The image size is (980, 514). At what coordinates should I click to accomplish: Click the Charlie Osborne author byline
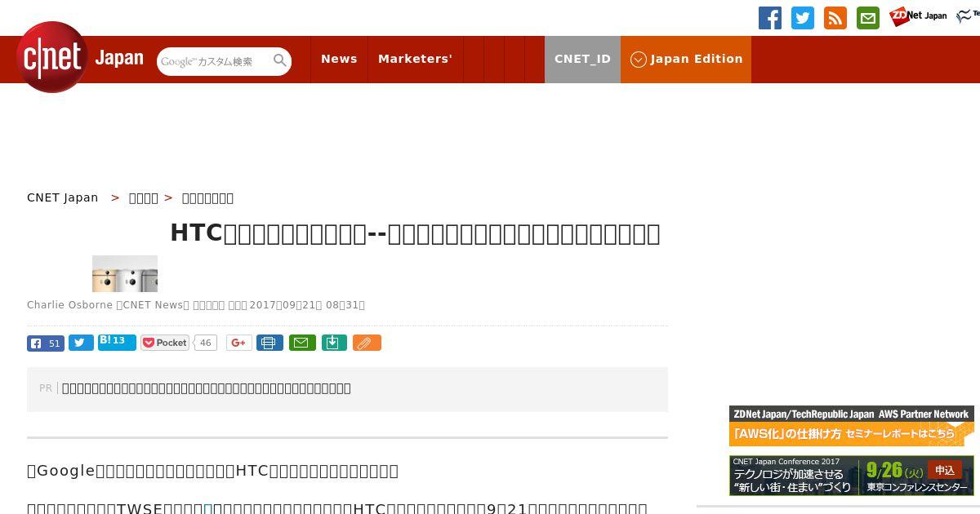pyautogui.click(x=70, y=305)
